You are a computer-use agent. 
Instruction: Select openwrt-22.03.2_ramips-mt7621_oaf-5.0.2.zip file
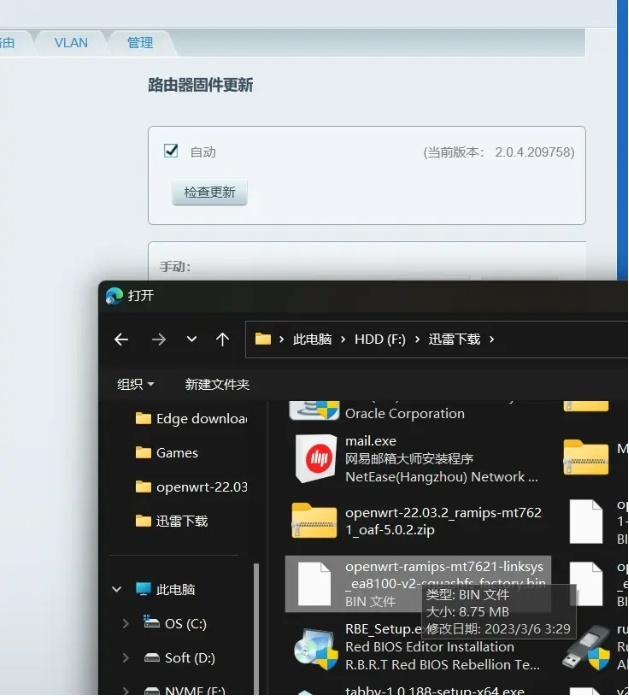pos(443,521)
